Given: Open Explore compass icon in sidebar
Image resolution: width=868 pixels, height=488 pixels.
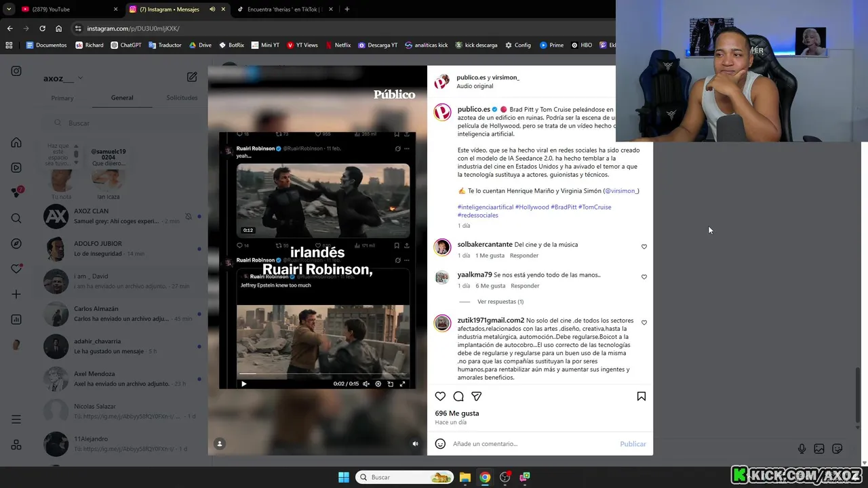Looking at the screenshot, I should tap(16, 243).
